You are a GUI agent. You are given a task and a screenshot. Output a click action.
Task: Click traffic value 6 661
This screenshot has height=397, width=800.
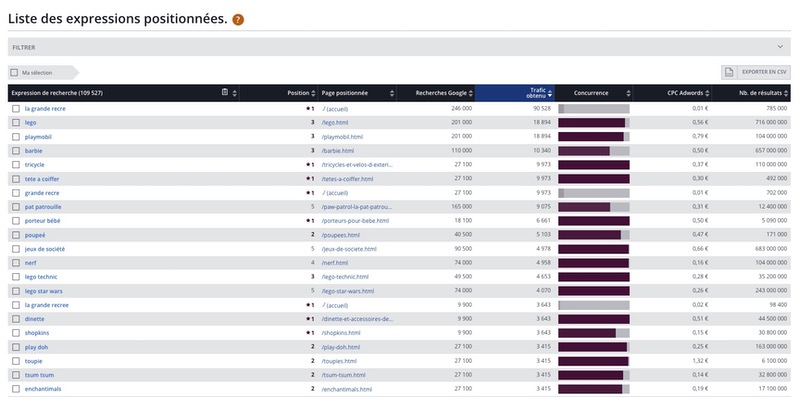(x=543, y=221)
